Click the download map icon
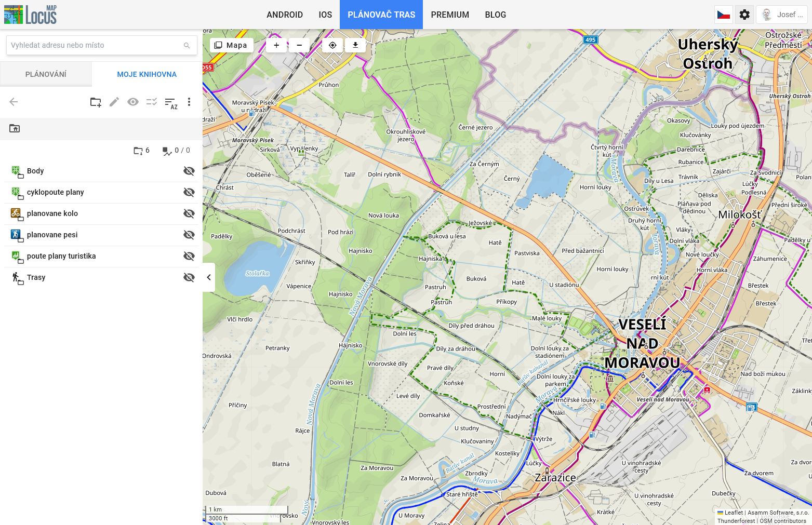The image size is (812, 525). (x=355, y=45)
